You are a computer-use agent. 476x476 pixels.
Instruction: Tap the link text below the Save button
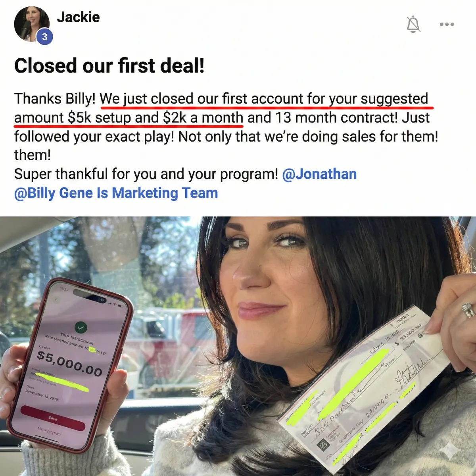click(x=49, y=431)
